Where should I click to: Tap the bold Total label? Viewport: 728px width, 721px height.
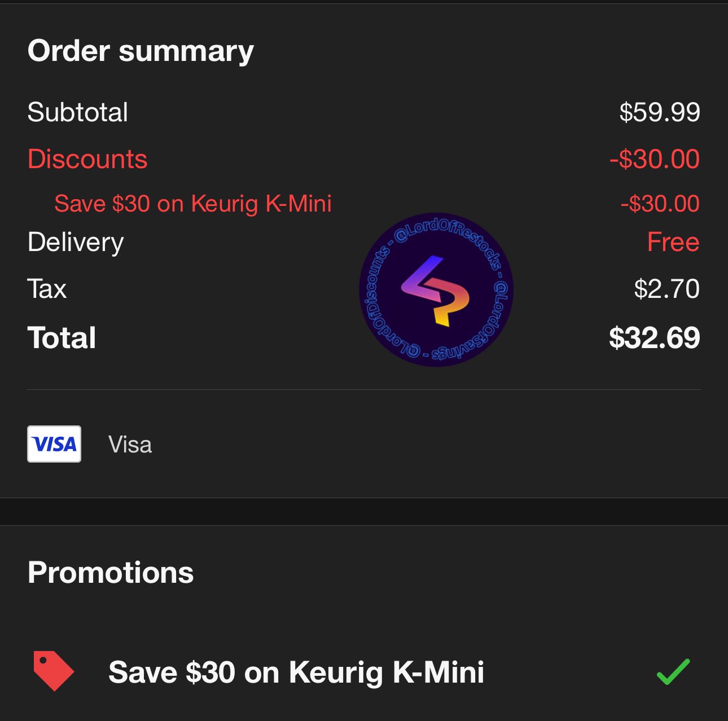tap(62, 338)
